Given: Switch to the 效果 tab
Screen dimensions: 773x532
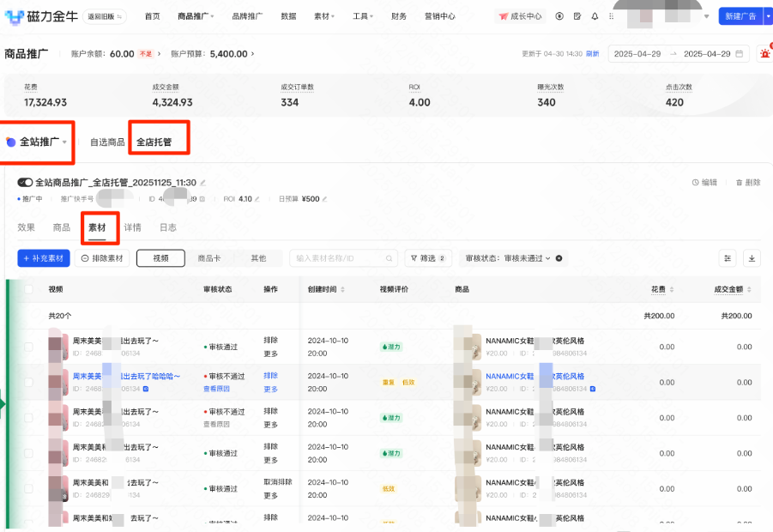Looking at the screenshot, I should 26,227.
